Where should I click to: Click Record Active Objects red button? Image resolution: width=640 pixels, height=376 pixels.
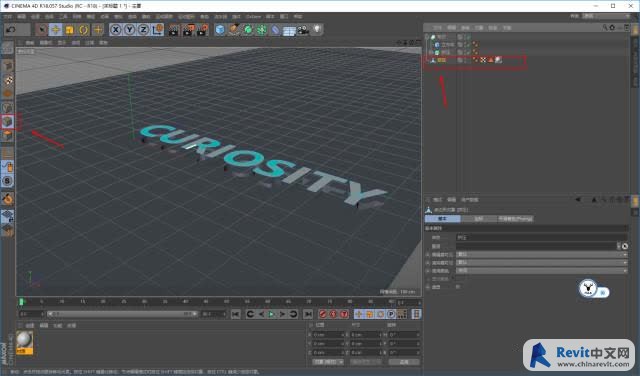[322, 314]
